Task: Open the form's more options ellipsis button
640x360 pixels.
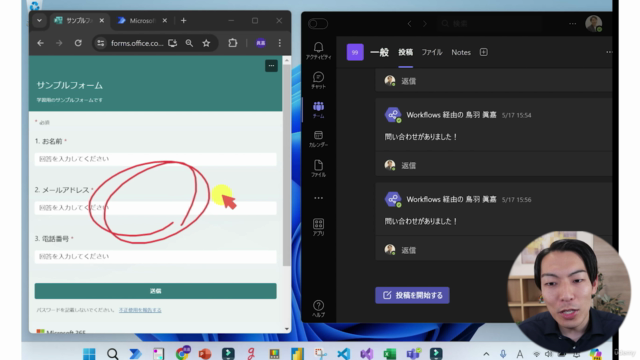Action: coord(271,66)
